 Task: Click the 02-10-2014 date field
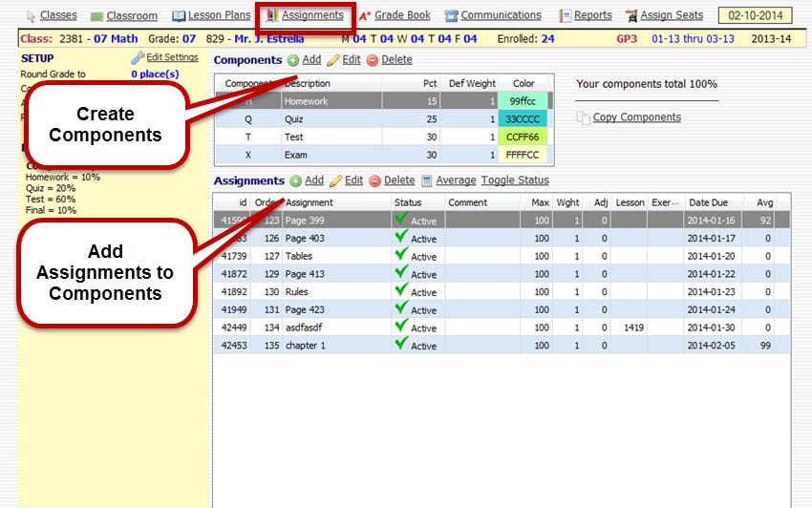tap(755, 15)
